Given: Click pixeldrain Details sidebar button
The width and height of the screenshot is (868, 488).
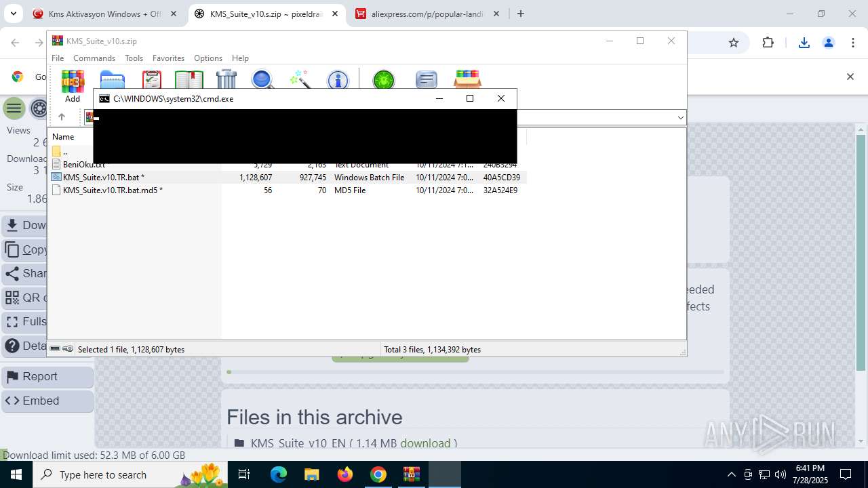Looking at the screenshot, I should coord(24,346).
